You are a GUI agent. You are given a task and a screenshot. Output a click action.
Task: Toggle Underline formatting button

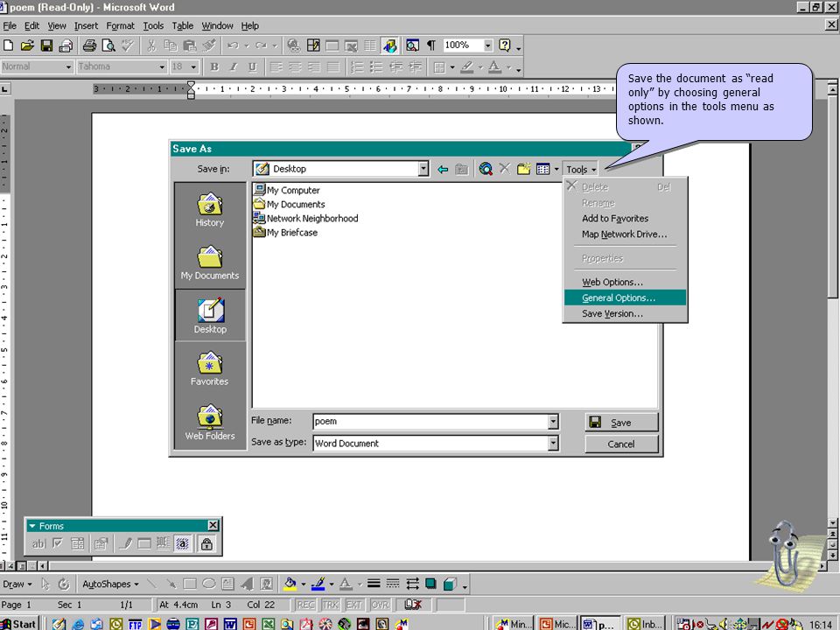pyautogui.click(x=252, y=67)
